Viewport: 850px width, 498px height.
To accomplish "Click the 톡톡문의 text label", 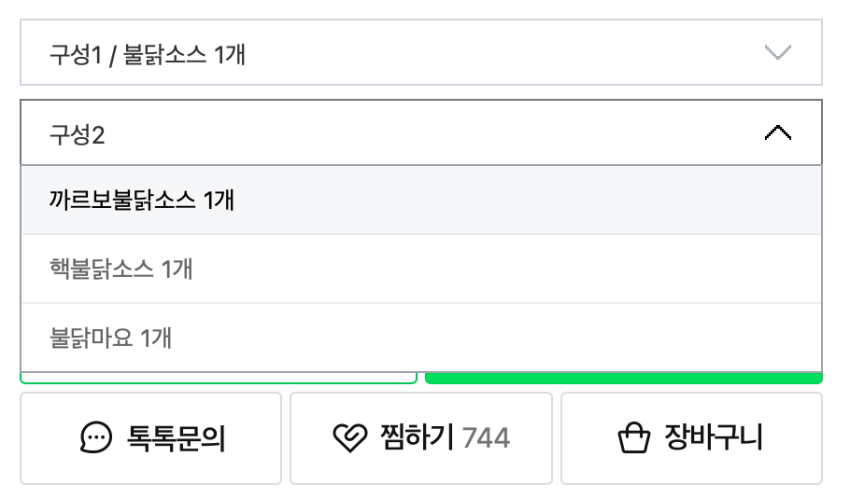I will click(x=175, y=438).
